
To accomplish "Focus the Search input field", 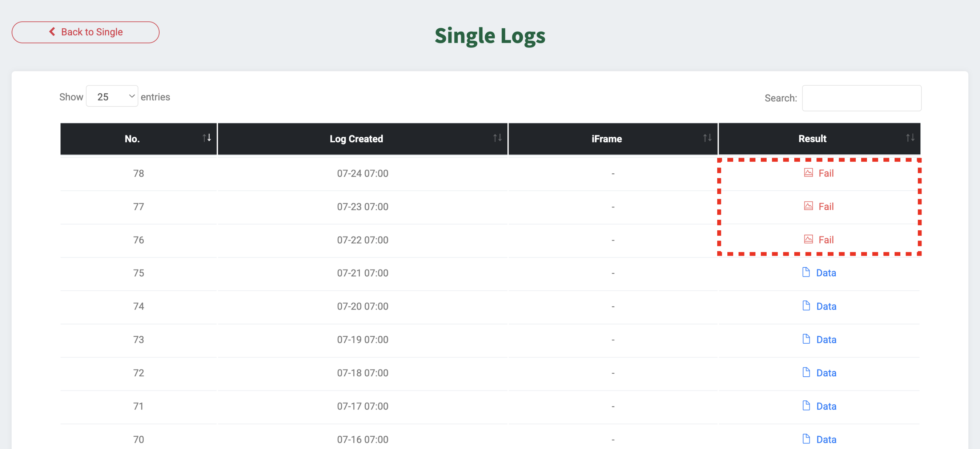I will tap(861, 98).
